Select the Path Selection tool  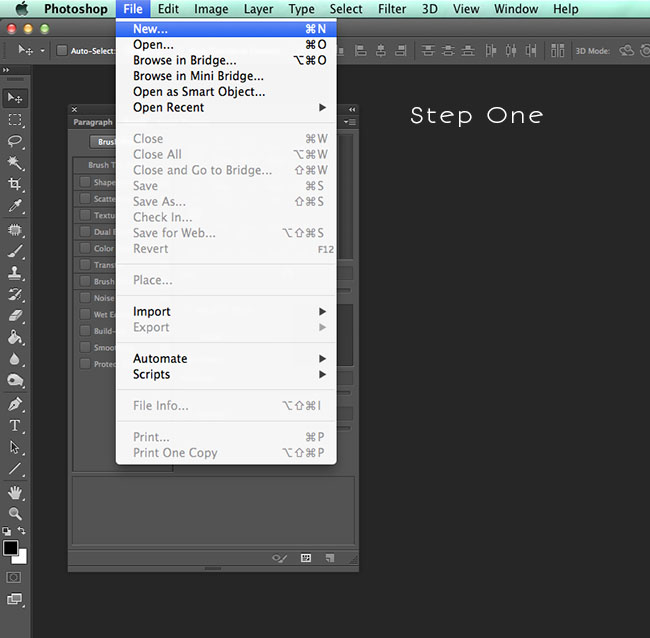15,447
